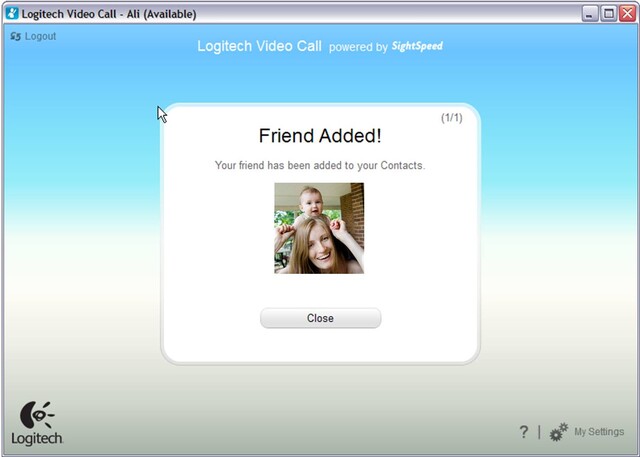640x457 pixels.
Task: Maximize the Logitech Video Call window
Action: click(609, 14)
